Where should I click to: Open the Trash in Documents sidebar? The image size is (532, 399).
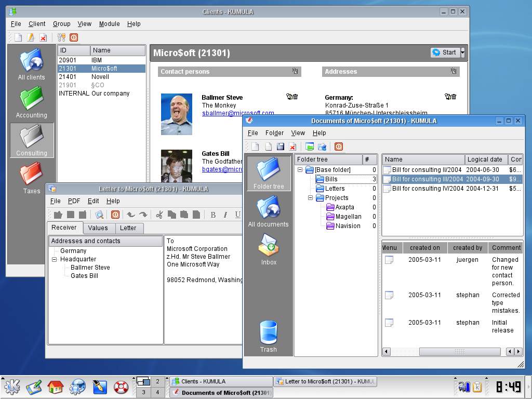(x=269, y=336)
